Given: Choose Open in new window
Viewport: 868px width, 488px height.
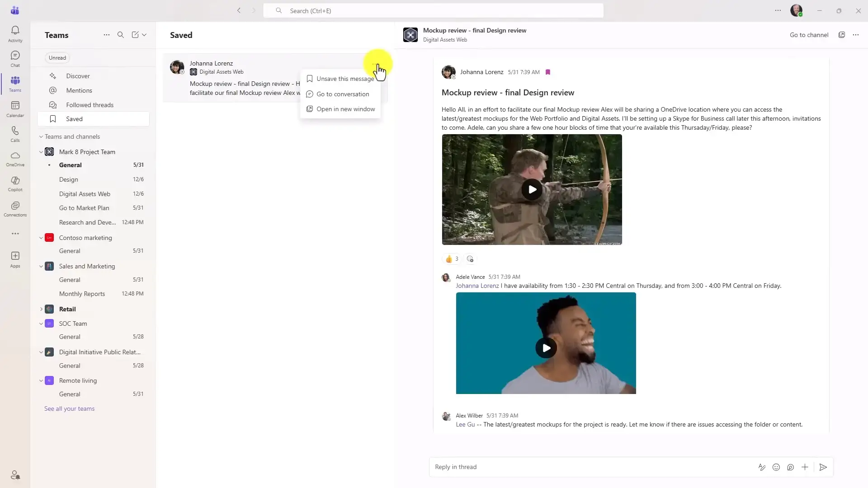Looking at the screenshot, I should 340,109.
